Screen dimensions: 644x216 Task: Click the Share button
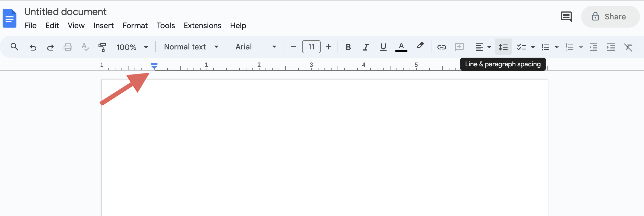coord(610,17)
